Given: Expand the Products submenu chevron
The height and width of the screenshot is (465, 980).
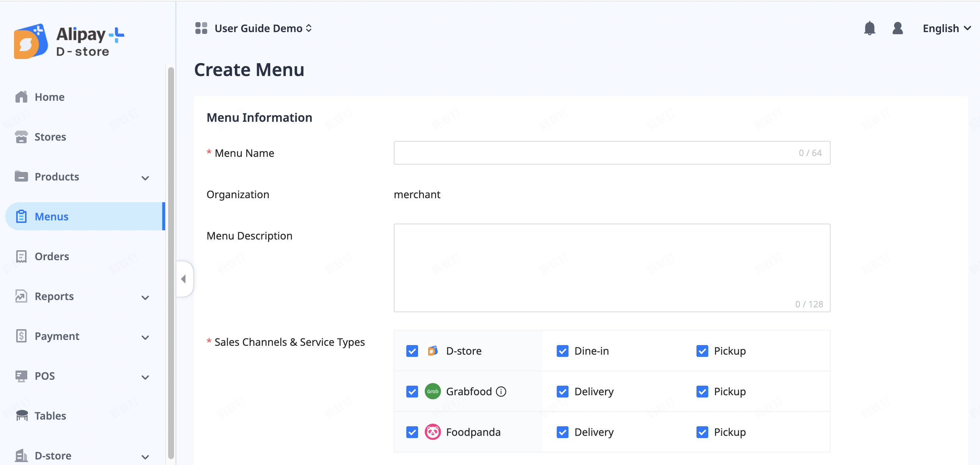Looking at the screenshot, I should (145, 178).
